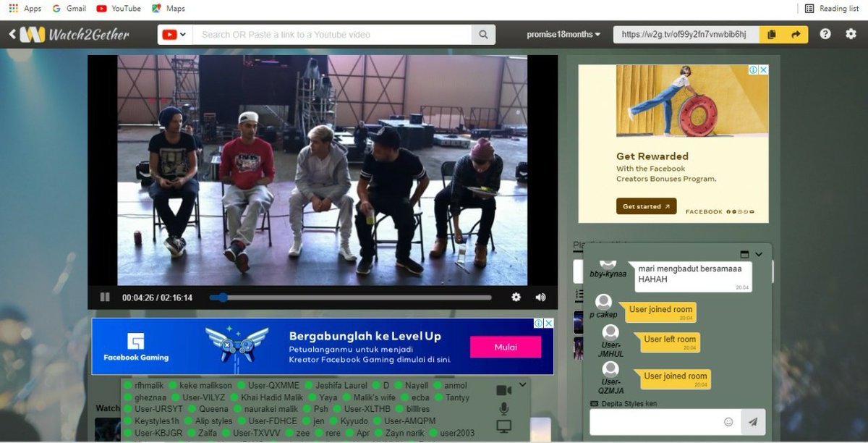Click Get started on Facebook ad
The width and height of the screenshot is (868, 443).
647,206
